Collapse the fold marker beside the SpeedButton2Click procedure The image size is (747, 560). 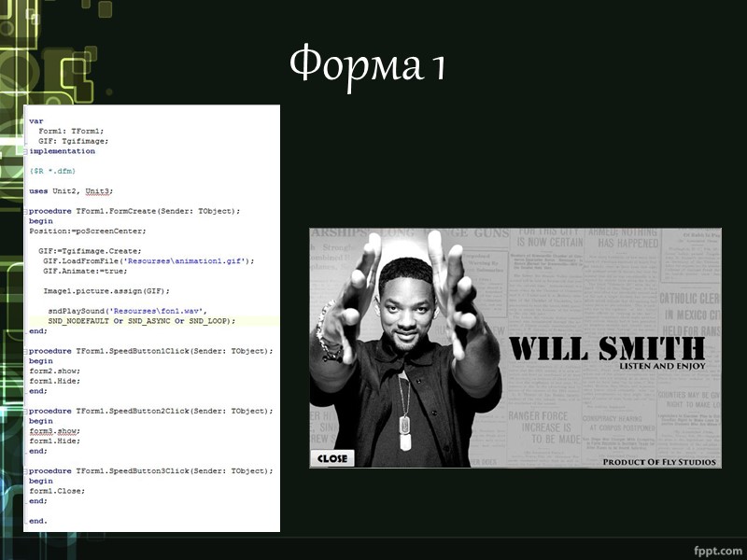click(x=25, y=411)
